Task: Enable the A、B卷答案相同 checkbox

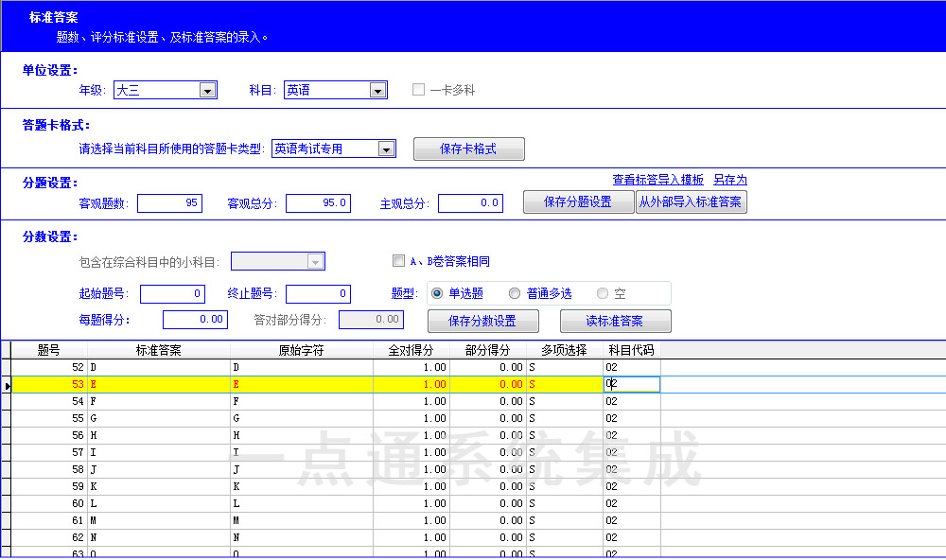Action: pyautogui.click(x=398, y=261)
